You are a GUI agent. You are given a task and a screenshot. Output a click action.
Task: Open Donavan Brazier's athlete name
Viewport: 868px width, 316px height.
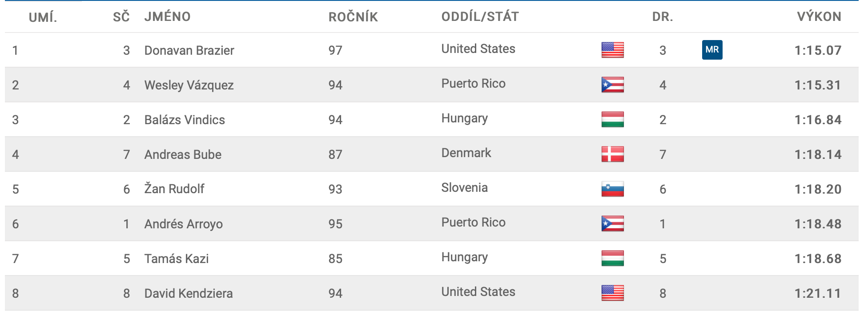tap(189, 50)
